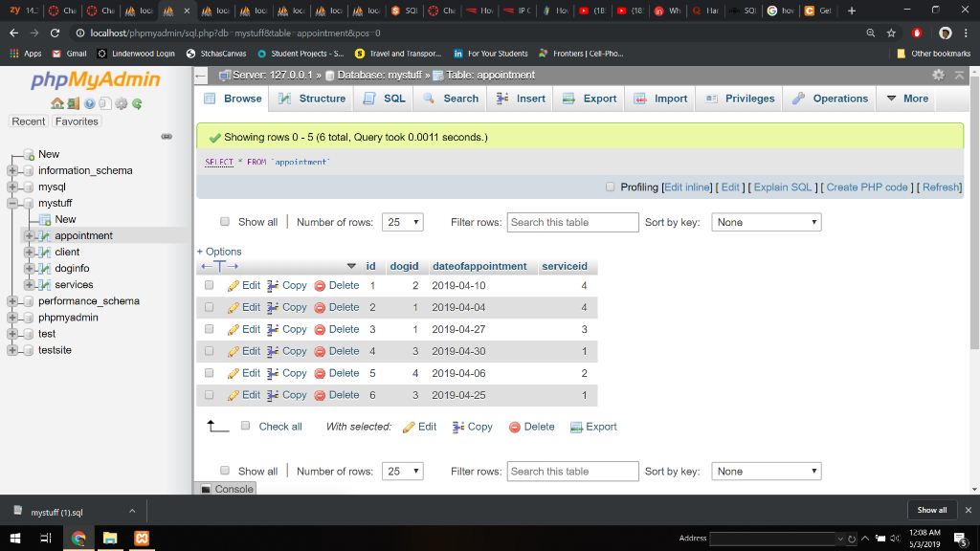This screenshot has width=980, height=551.
Task: Open the Console bar button
Action: coord(227,489)
